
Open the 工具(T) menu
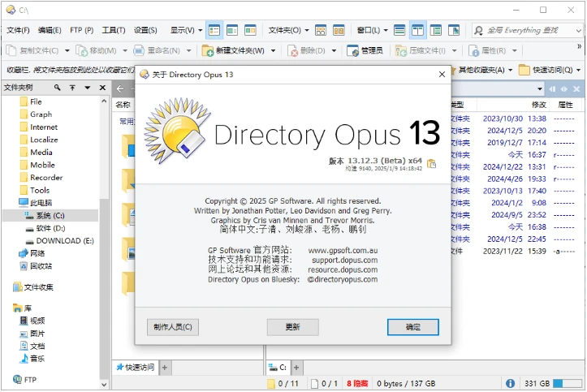tap(114, 30)
